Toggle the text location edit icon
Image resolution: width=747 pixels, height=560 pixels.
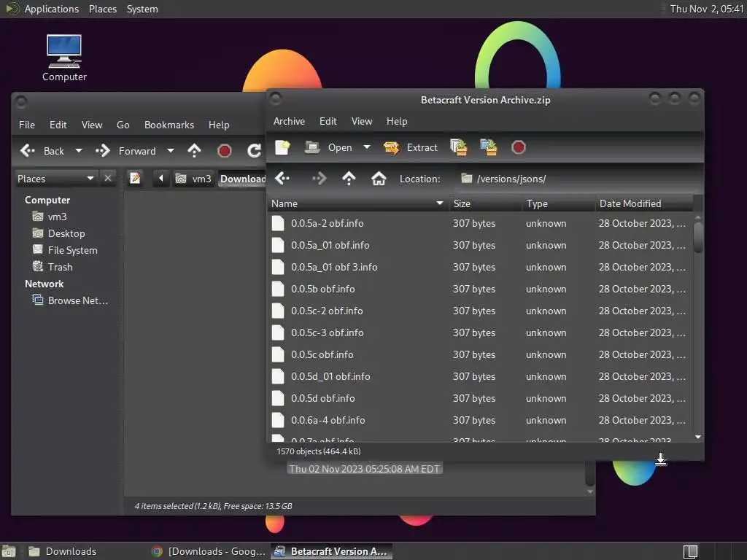point(135,179)
